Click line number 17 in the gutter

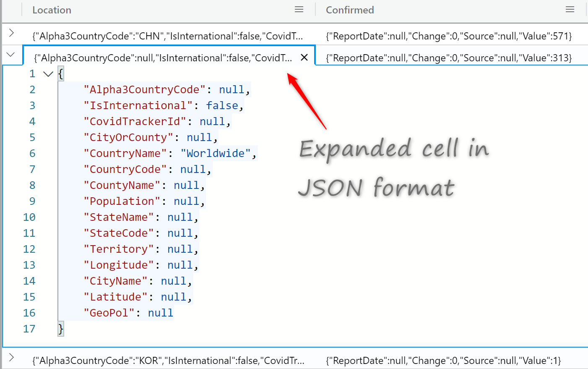click(x=29, y=329)
